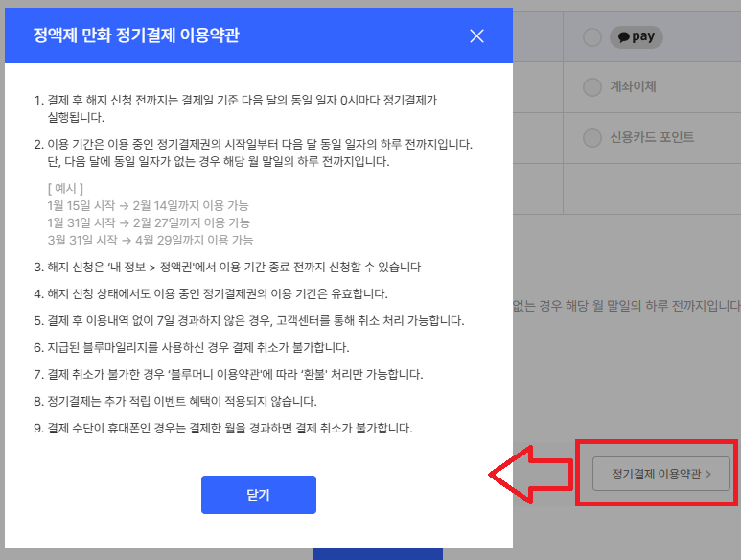741x560 pixels.
Task: Select the Kakao pay radio button
Action: (592, 37)
